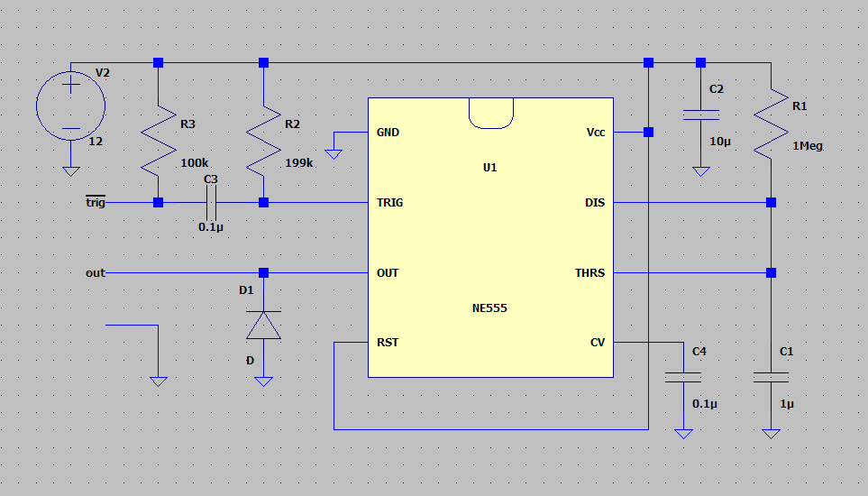This screenshot has width=868, height=496.
Task: Click the wire junction at R3 top
Action: [x=159, y=62]
